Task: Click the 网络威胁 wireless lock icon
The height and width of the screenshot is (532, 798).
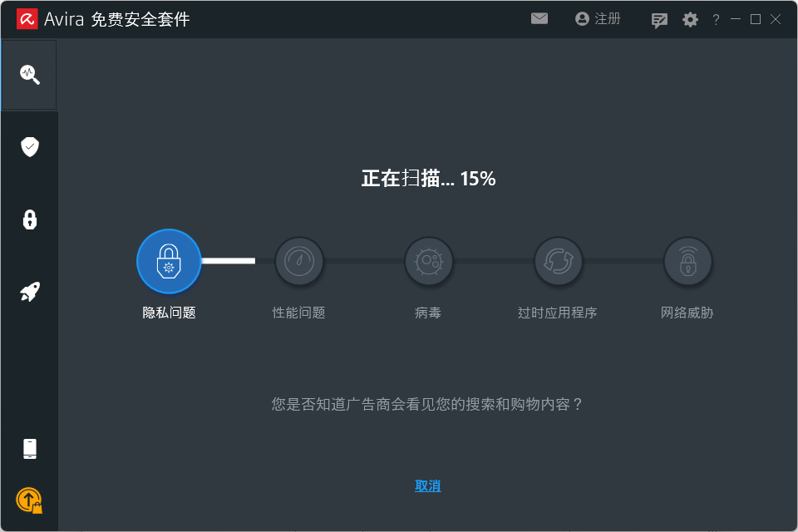Action: click(687, 260)
